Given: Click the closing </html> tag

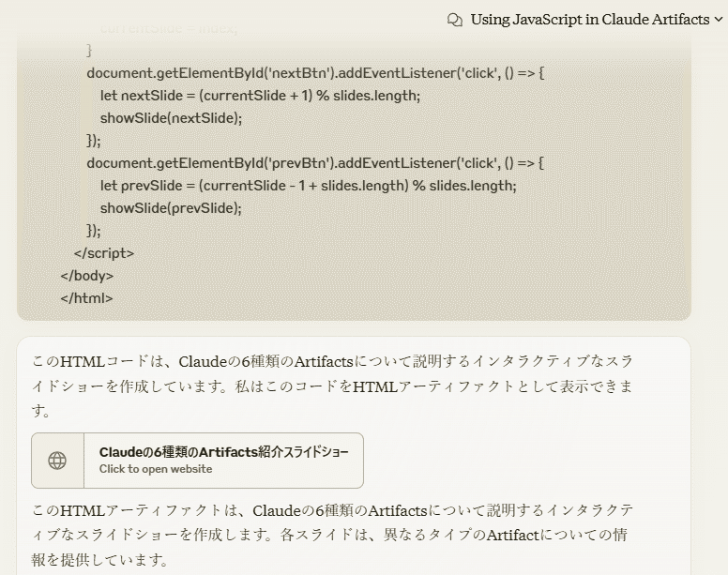Looking at the screenshot, I should pyautogui.click(x=86, y=298).
